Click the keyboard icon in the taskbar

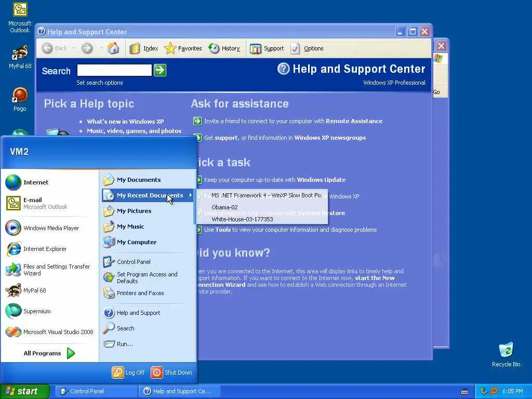tap(464, 392)
